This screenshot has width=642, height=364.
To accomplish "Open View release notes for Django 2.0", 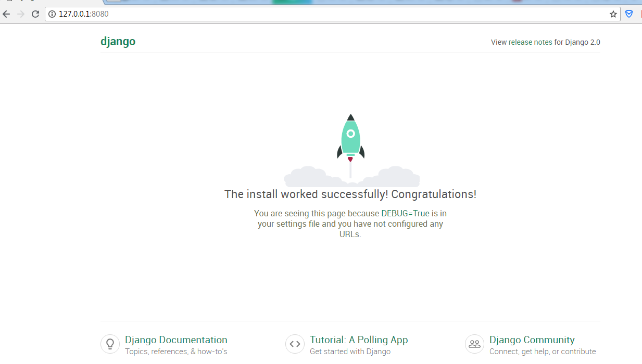I will pyautogui.click(x=545, y=42).
